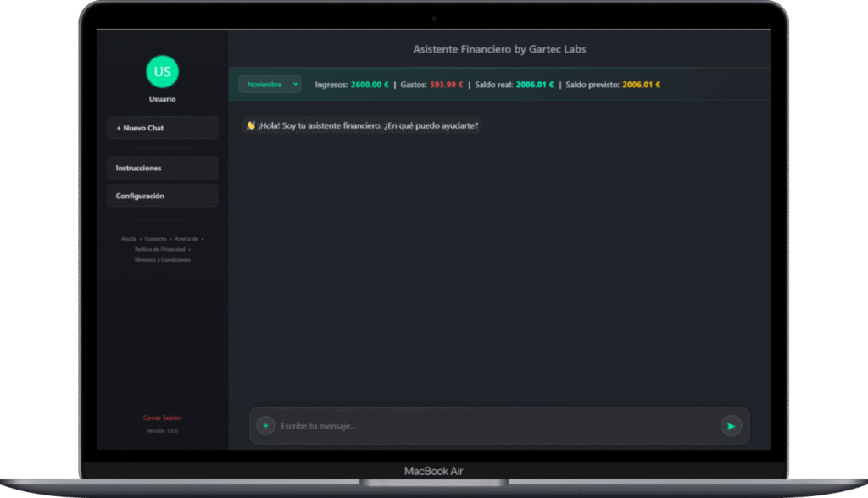
Task: Click the yellow Saldo previsto value
Action: pyautogui.click(x=641, y=85)
